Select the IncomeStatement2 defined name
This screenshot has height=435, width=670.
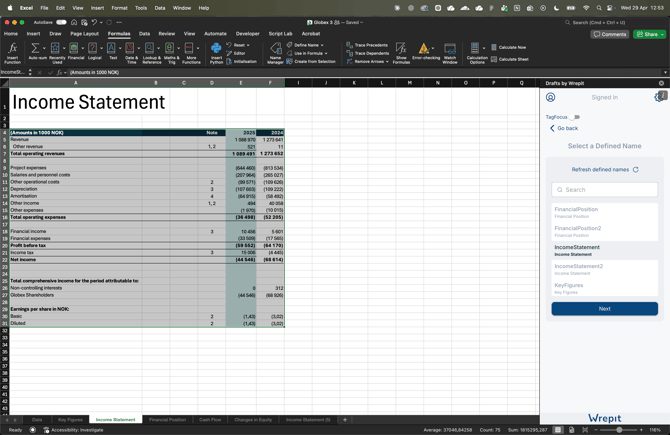[605, 269]
